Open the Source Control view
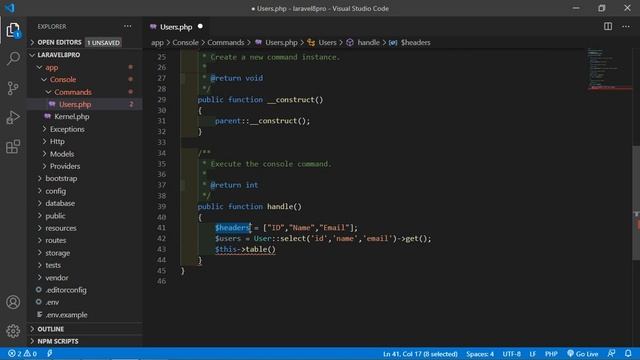Viewport: 640px width, 360px height. tap(13, 88)
